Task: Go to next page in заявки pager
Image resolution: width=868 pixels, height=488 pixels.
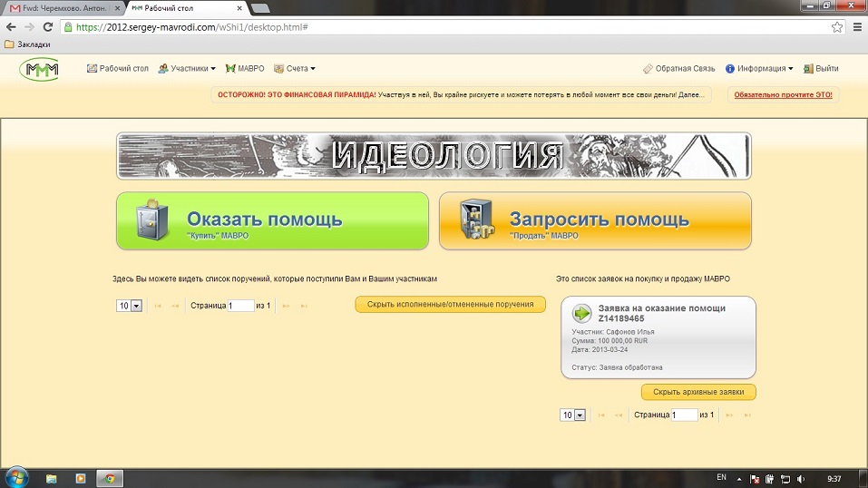Action: 729,415
